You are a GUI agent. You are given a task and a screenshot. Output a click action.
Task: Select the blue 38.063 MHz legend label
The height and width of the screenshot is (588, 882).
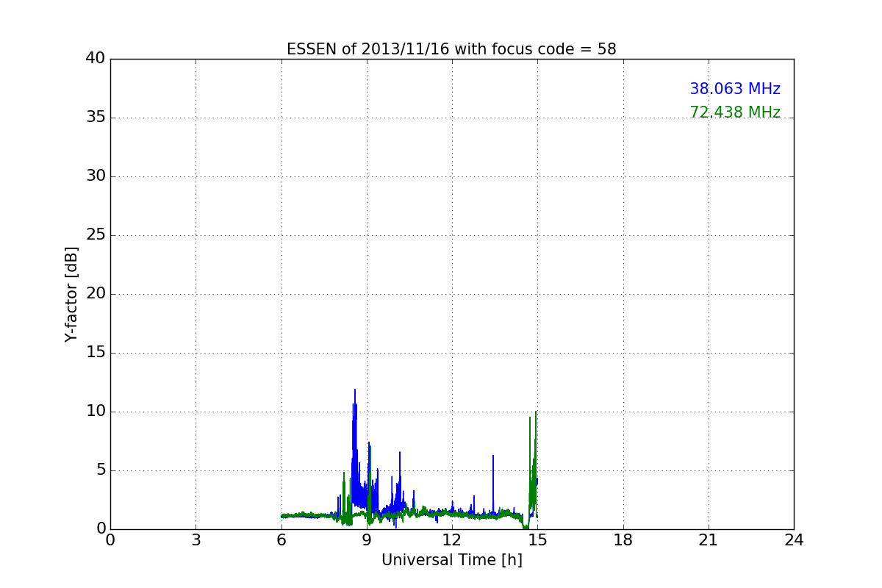click(x=735, y=89)
